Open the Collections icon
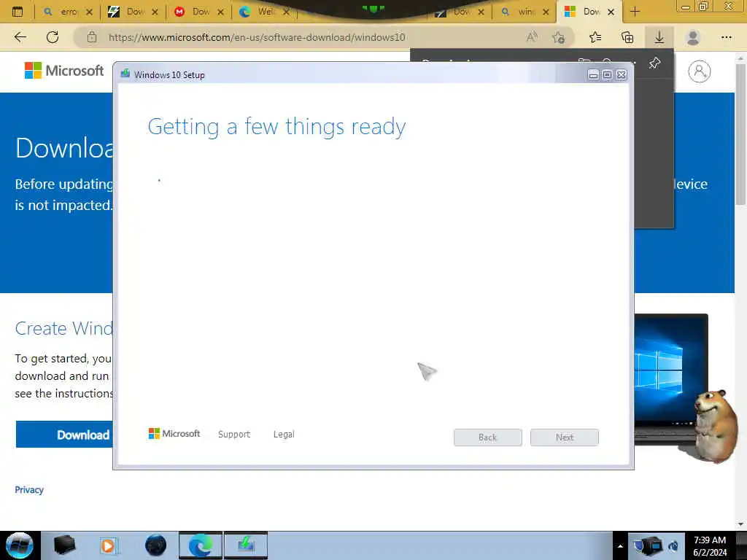Screen dimensions: 747x560 [x=627, y=37]
